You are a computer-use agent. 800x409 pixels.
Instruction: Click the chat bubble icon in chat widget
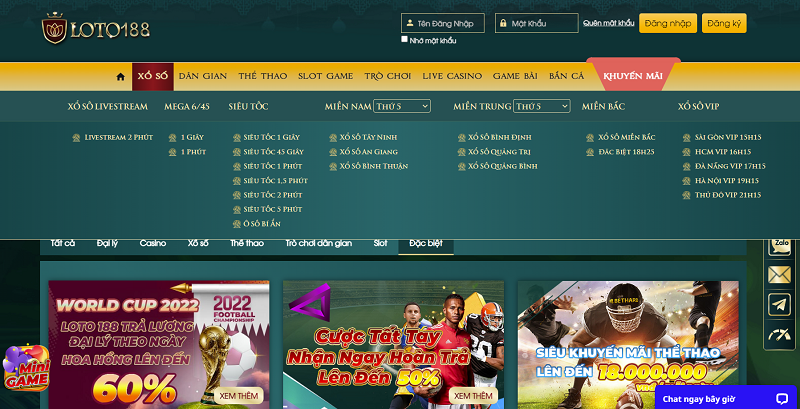pyautogui.click(x=781, y=397)
